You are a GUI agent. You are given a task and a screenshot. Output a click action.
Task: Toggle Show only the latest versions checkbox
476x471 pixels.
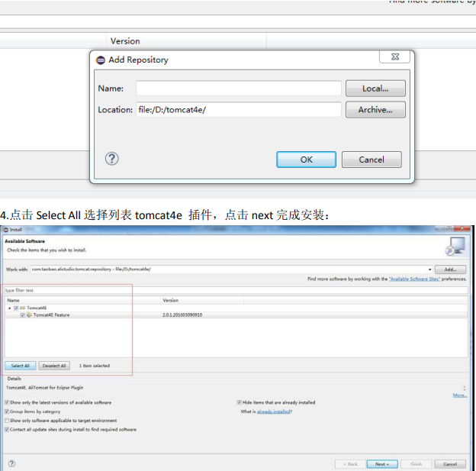pyautogui.click(x=7, y=402)
